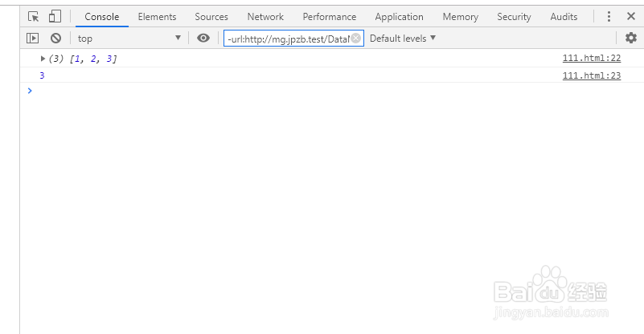The height and width of the screenshot is (334, 644).
Task: Open the Sources tab
Action: (x=211, y=17)
